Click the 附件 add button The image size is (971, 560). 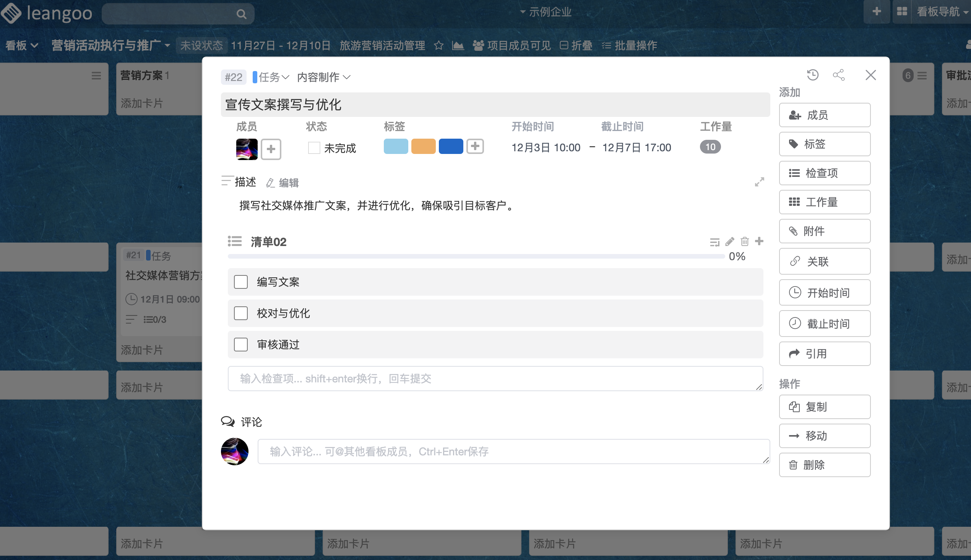click(824, 231)
